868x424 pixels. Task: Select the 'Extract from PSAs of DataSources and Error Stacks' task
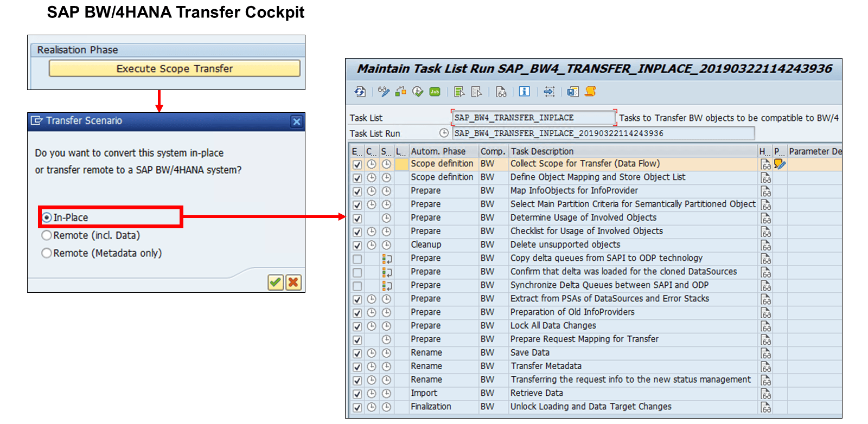click(x=609, y=299)
